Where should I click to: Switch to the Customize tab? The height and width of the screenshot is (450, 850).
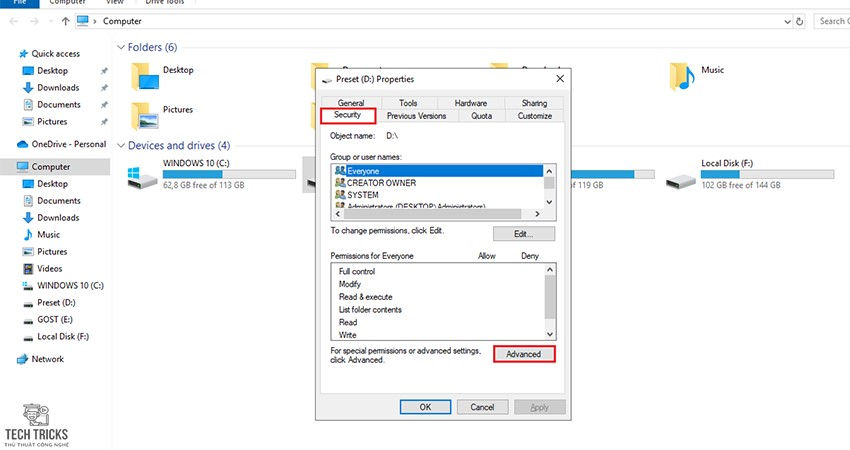(x=535, y=116)
